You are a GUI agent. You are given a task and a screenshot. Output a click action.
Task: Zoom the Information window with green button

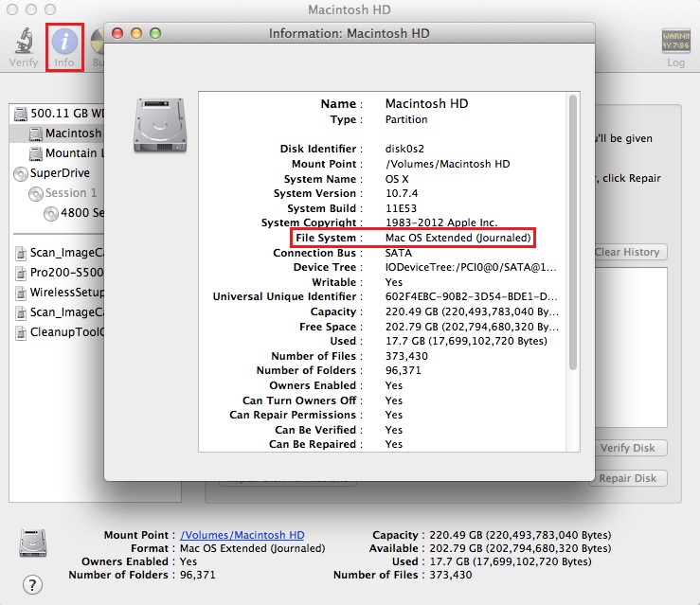[x=155, y=33]
